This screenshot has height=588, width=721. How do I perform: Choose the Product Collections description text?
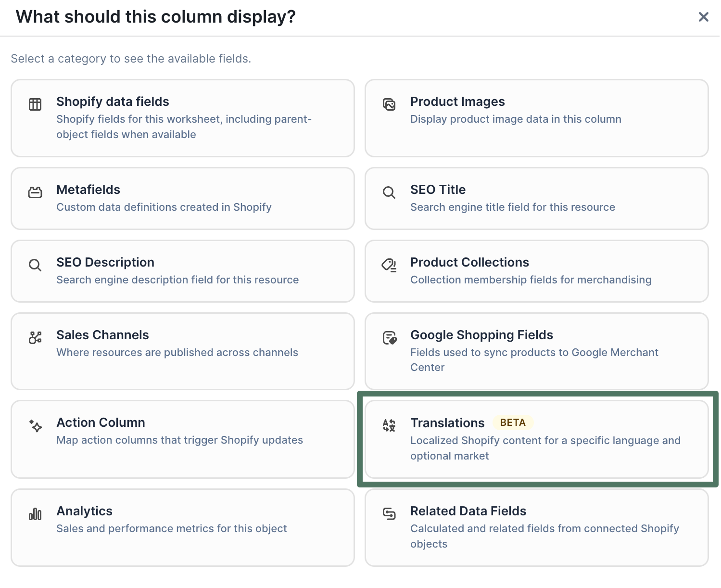pyautogui.click(x=531, y=280)
